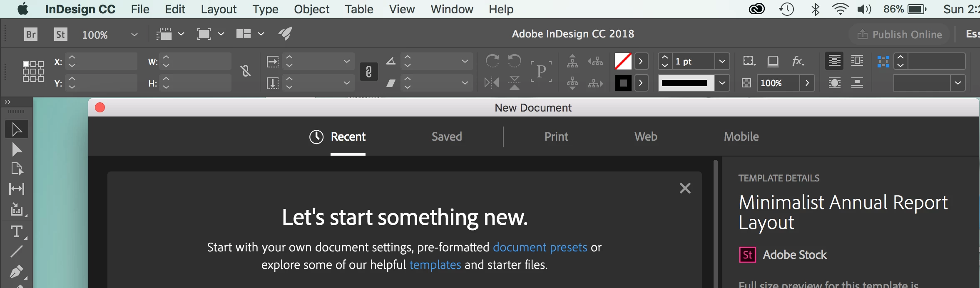The height and width of the screenshot is (288, 980).
Task: Select the Content Collector tool
Action: click(17, 210)
